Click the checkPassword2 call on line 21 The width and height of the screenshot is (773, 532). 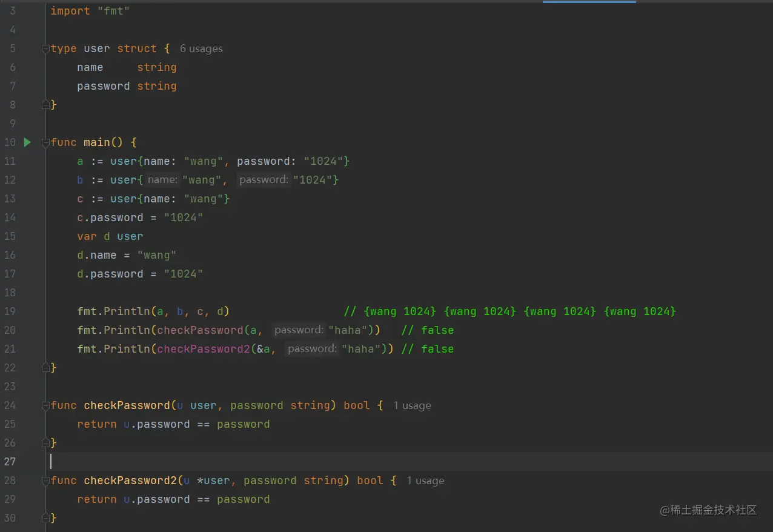(204, 349)
